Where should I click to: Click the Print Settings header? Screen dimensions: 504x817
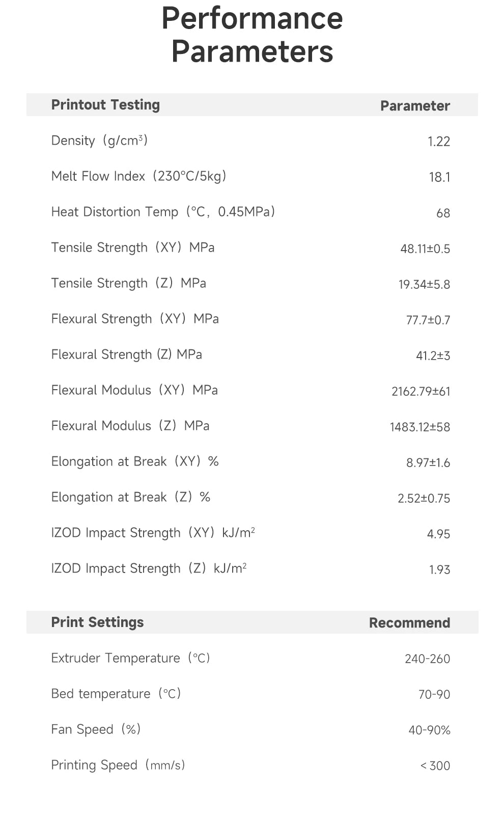pyautogui.click(x=97, y=622)
